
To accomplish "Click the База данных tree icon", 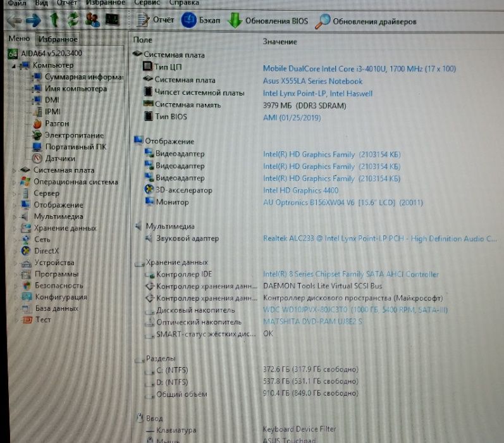I will pos(27,309).
